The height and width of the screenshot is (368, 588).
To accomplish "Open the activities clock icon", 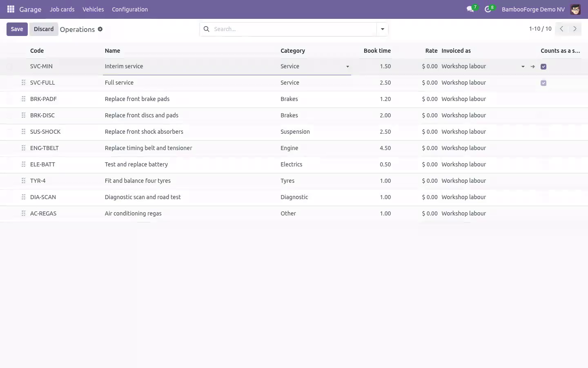I will [x=488, y=9].
